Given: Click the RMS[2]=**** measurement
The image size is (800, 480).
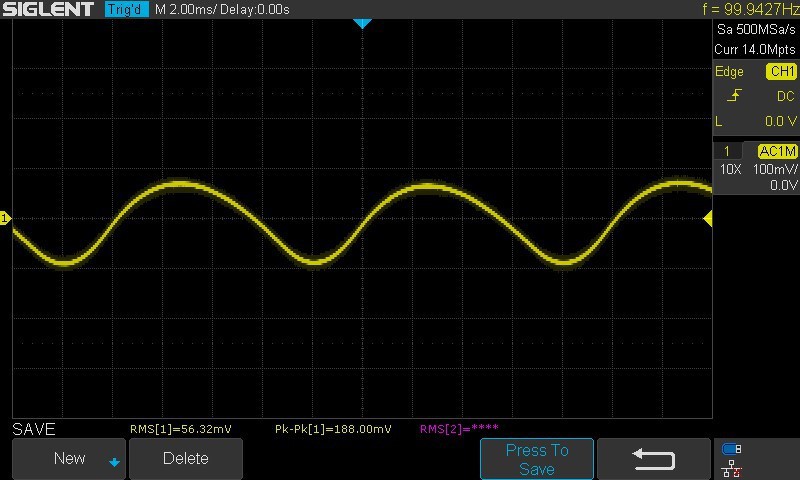Looking at the screenshot, I should (x=459, y=428).
